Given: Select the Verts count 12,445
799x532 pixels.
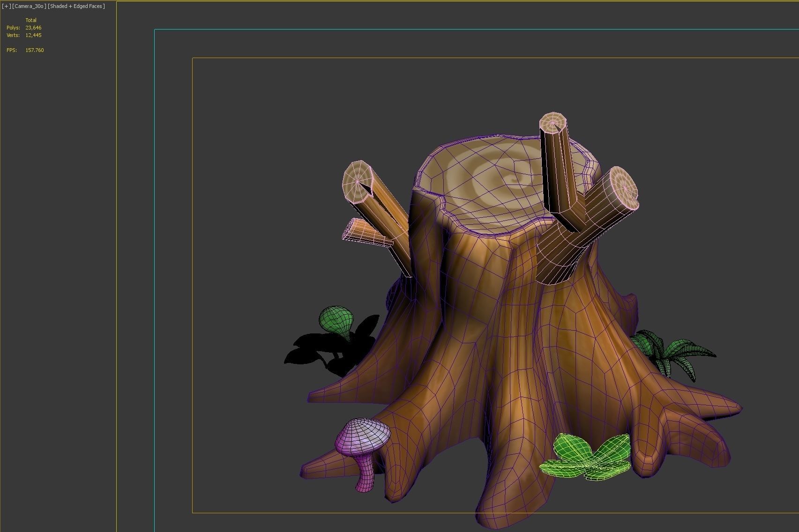Looking at the screenshot, I should click(x=33, y=35).
